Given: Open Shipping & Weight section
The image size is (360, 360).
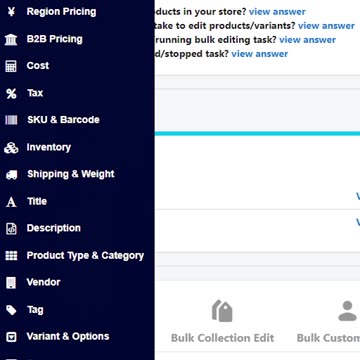Looking at the screenshot, I should coord(71,174).
